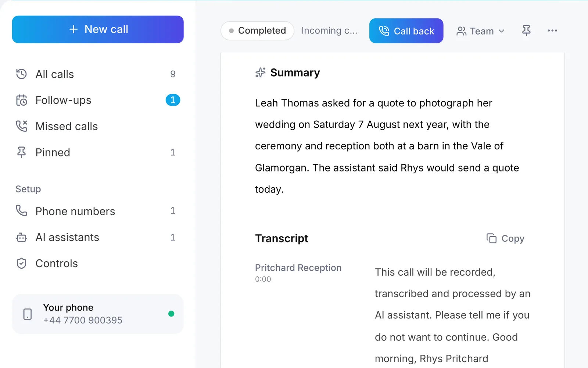Open Your phone card
588x368 pixels.
(98, 314)
